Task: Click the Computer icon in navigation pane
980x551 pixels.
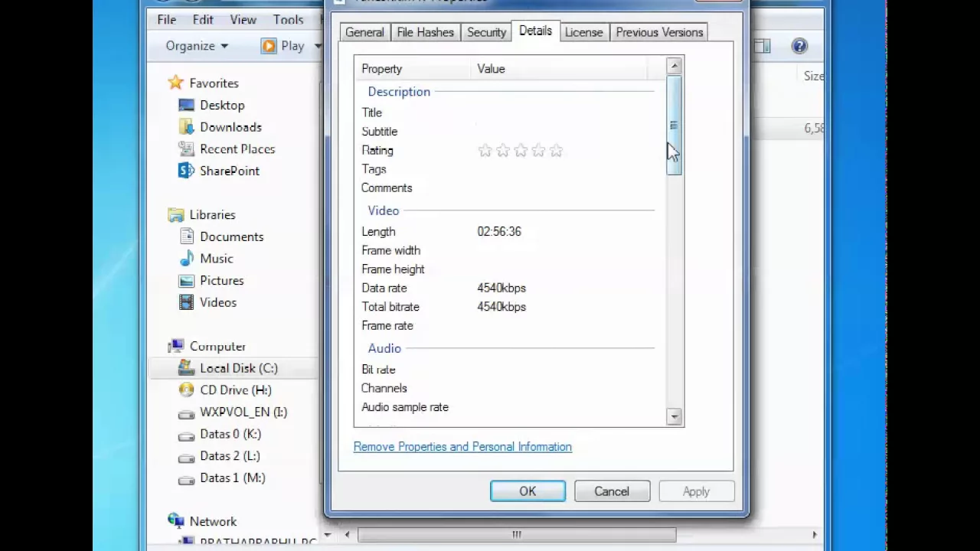Action: [x=176, y=346]
